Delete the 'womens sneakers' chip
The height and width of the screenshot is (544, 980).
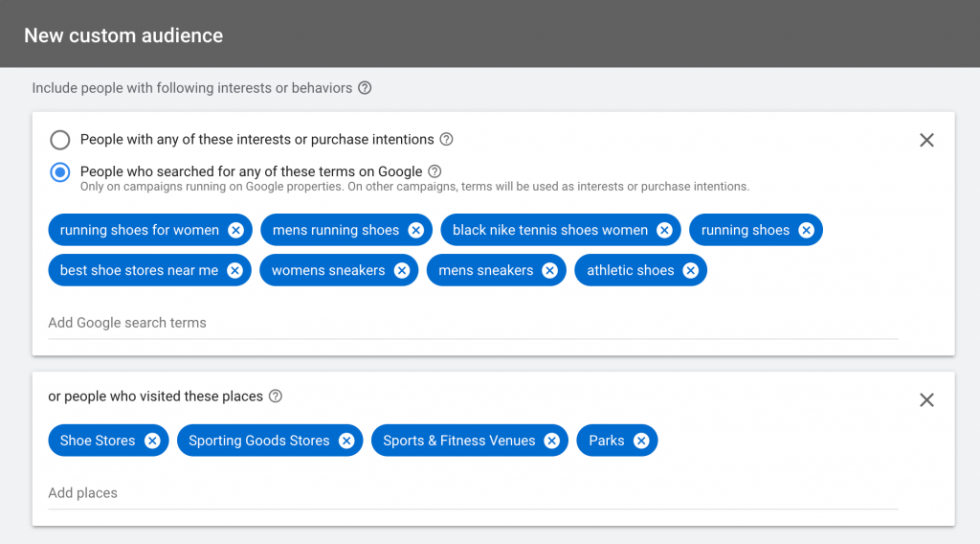click(401, 270)
